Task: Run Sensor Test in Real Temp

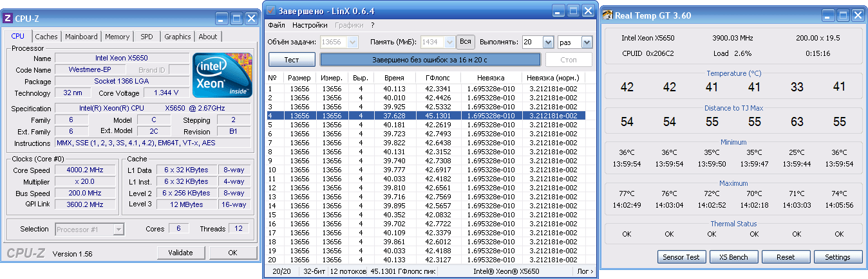Action: coord(681,257)
